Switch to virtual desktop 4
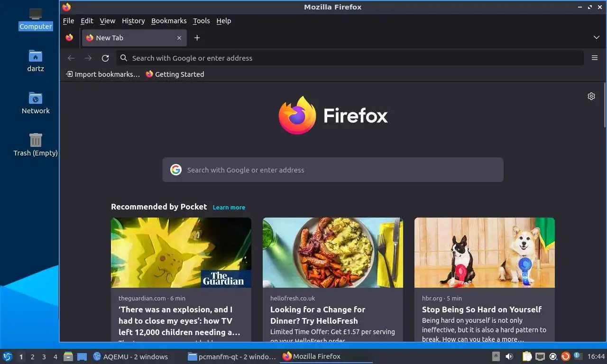This screenshot has height=364, width=607. pos(55,356)
